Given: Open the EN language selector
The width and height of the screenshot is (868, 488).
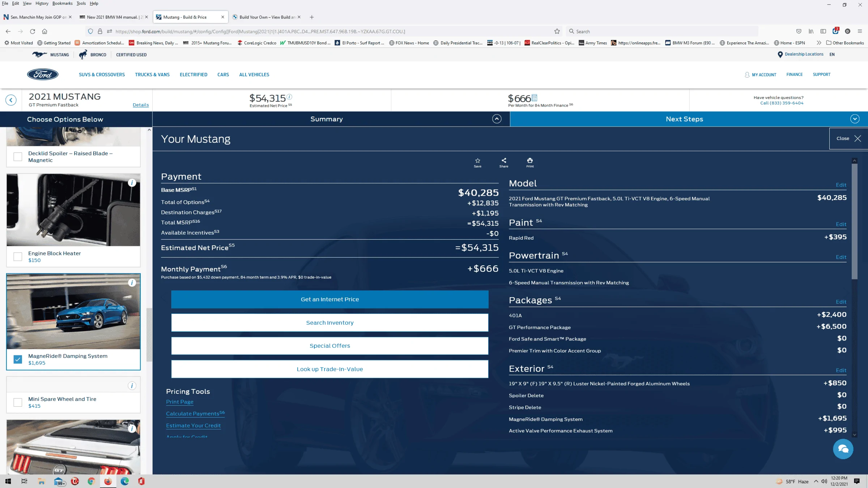Looking at the screenshot, I should tap(832, 55).
